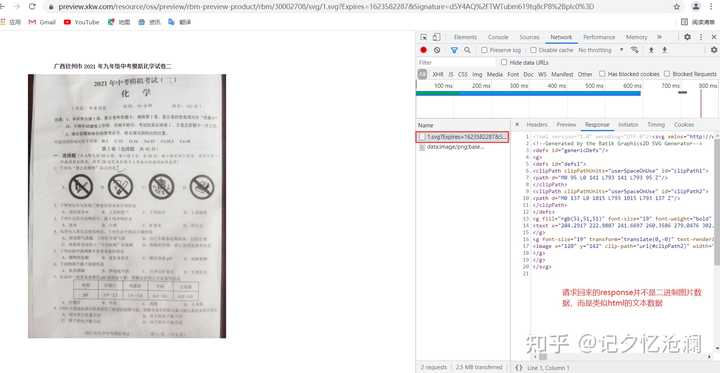Screen dimensions: 720x373
Task: Select the inspect element picker tool
Action: pos(423,37)
